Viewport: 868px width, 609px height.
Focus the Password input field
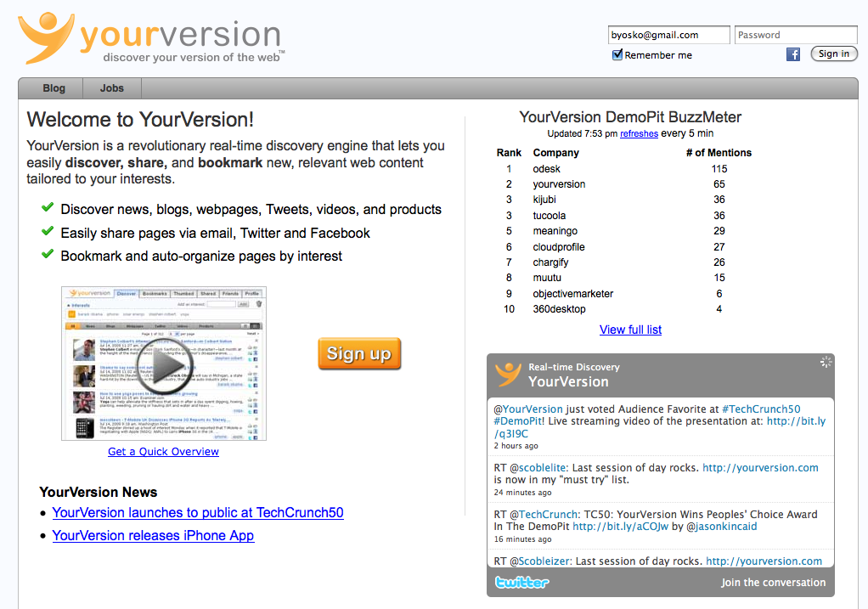pyautogui.click(x=796, y=35)
